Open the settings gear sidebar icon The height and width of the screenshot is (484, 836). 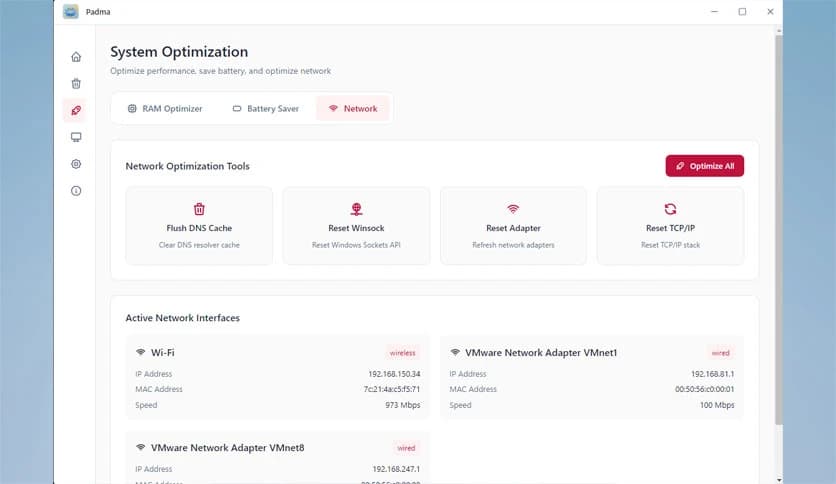click(x=76, y=164)
